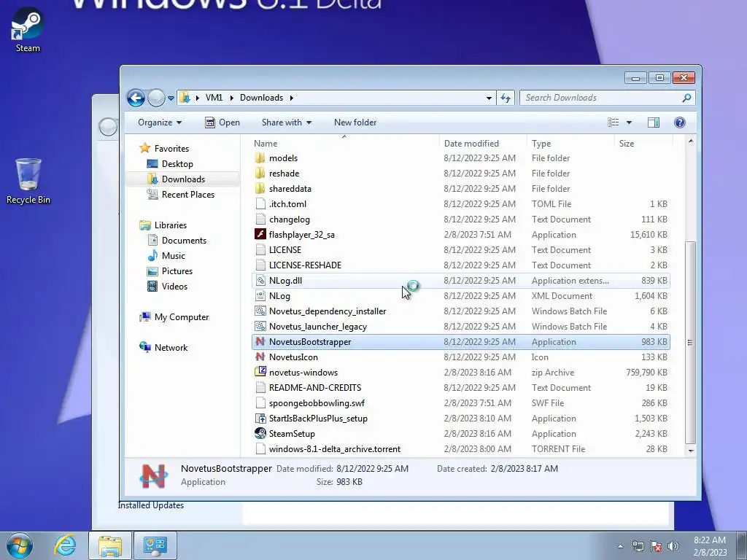Screen dimensions: 747x560
Task: Click the Action Center flag tray icon
Action: [656, 546]
